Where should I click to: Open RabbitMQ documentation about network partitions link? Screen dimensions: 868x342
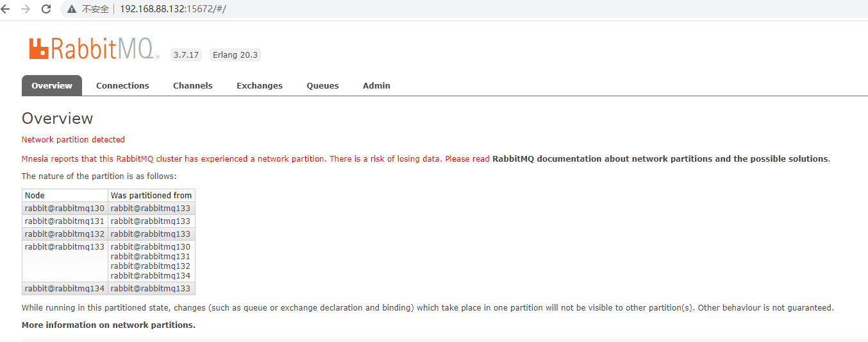click(x=660, y=158)
